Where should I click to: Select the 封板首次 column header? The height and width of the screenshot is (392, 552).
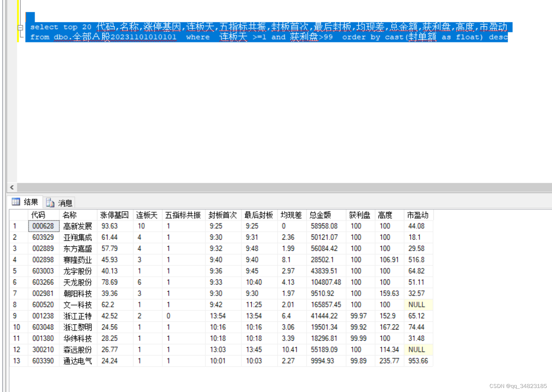[223, 215]
